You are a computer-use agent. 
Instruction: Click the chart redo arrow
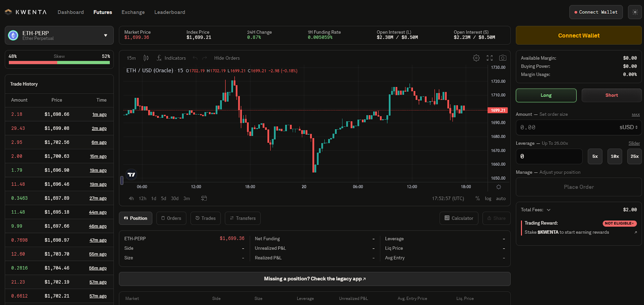(204, 58)
